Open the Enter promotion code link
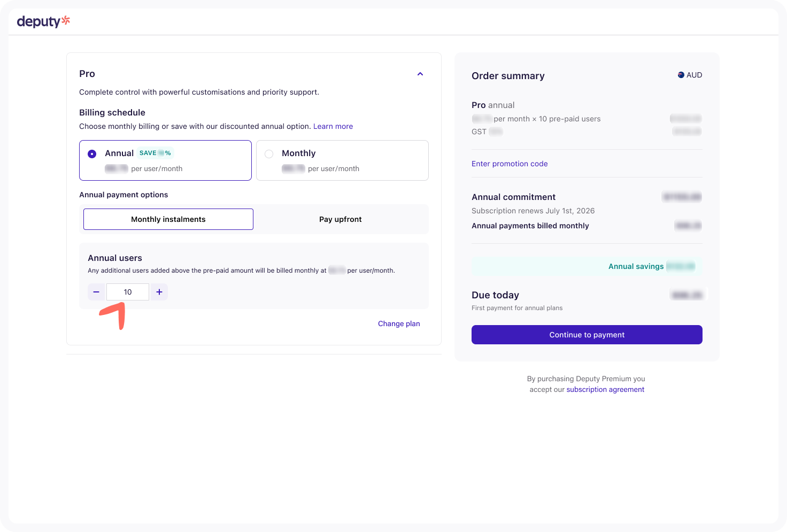This screenshot has height=532, width=787. point(510,164)
